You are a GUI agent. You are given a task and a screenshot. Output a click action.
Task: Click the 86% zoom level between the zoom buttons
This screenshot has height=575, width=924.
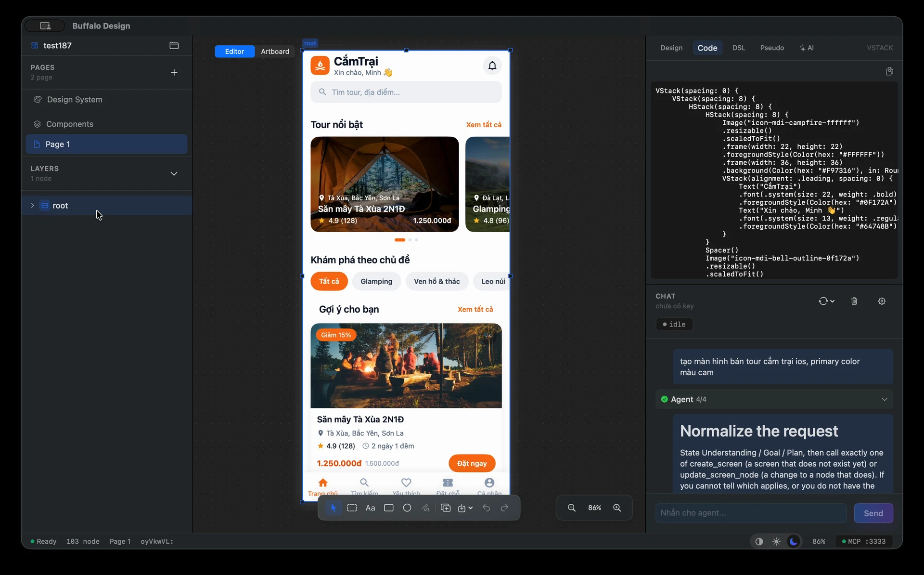[594, 508]
